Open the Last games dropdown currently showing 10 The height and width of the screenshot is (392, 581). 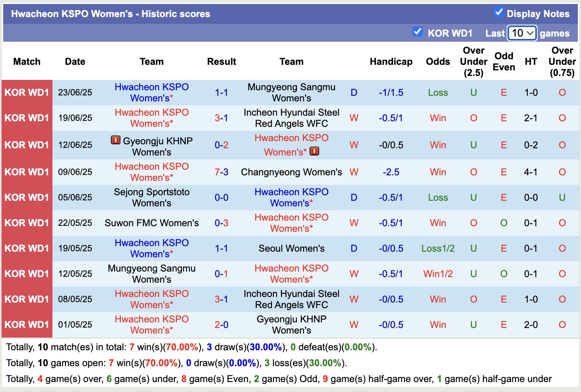point(522,33)
